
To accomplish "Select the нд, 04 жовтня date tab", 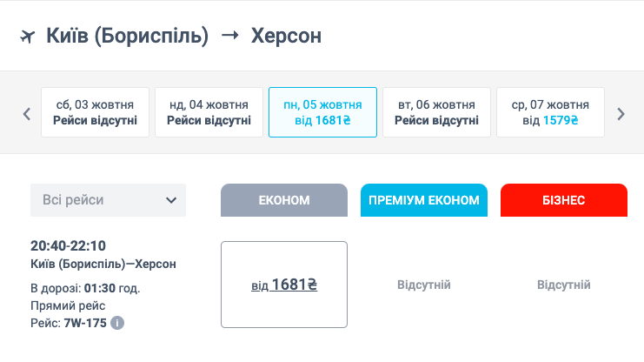I will (209, 112).
